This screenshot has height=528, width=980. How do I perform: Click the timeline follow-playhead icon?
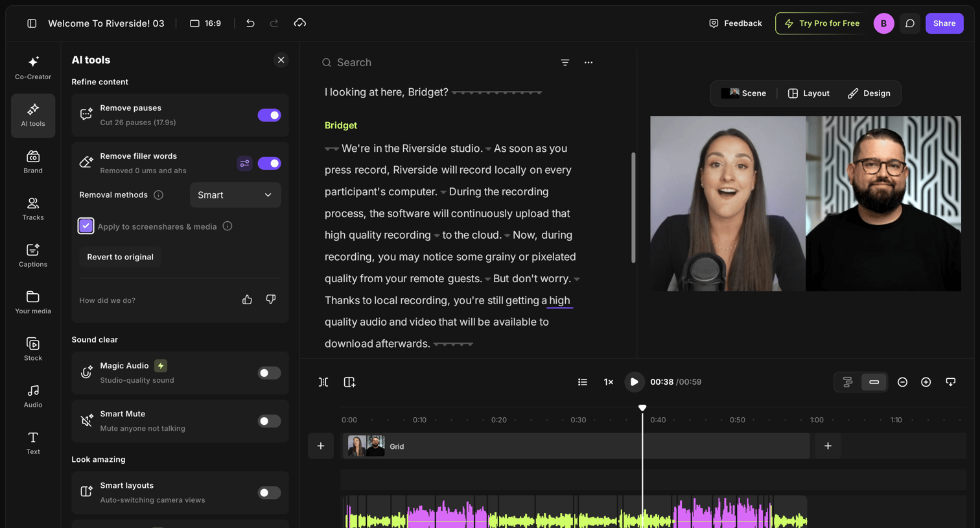(951, 382)
